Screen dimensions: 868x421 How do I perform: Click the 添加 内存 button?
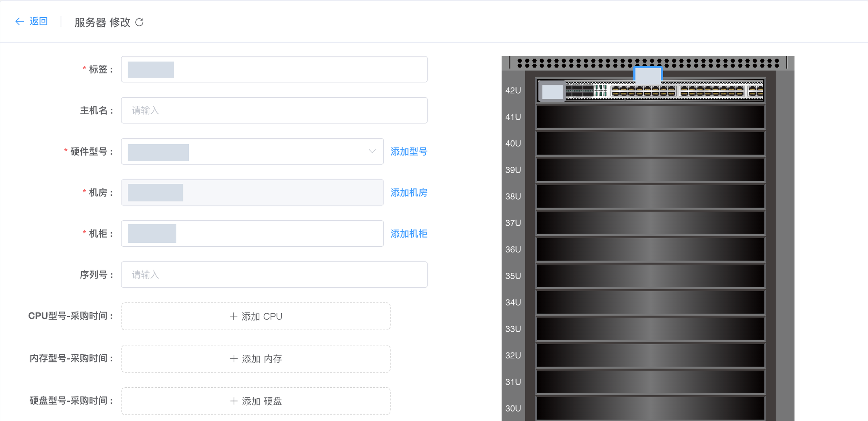256,359
